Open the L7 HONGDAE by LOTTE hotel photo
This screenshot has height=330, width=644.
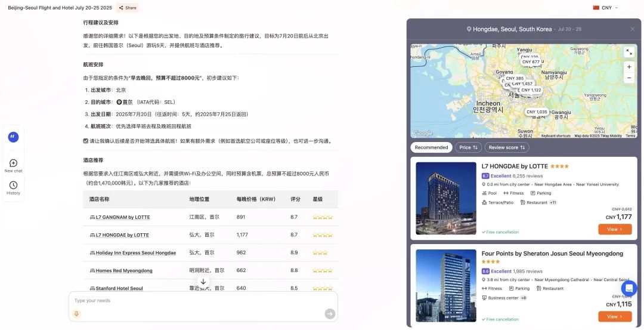click(x=445, y=199)
